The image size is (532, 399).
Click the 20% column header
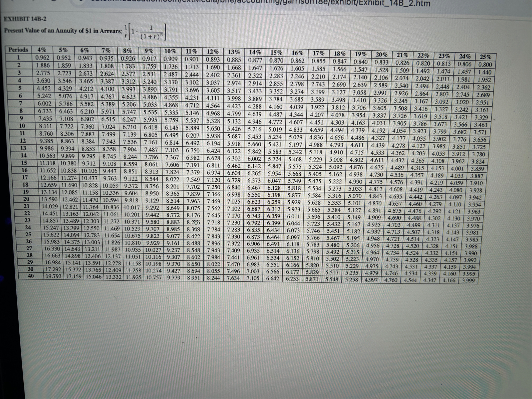click(381, 55)
